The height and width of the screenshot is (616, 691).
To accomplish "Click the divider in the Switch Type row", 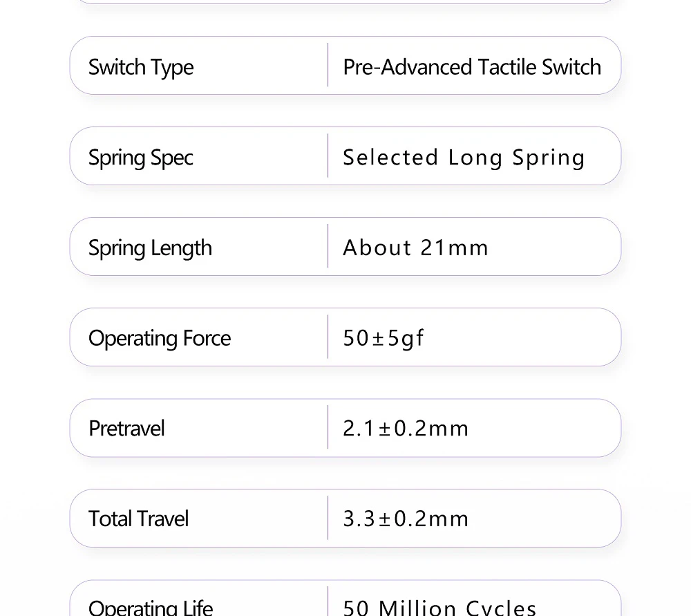I will 328,65.
